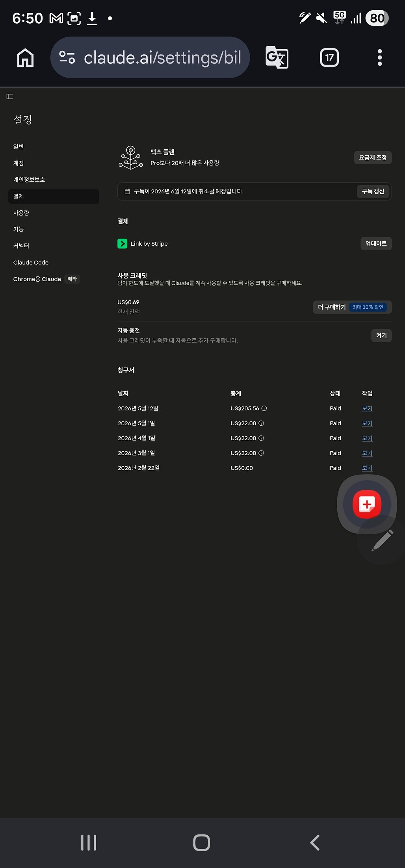This screenshot has width=405, height=868.
Task: Click the Max plan illustration icon
Action: (x=131, y=158)
